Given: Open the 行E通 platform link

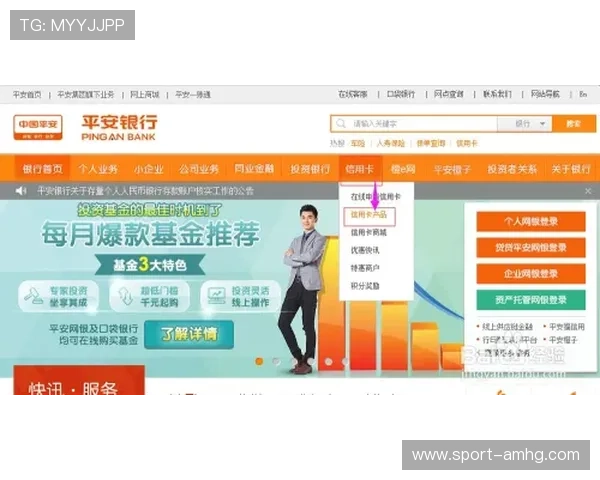Looking at the screenshot, I should click(x=509, y=340).
